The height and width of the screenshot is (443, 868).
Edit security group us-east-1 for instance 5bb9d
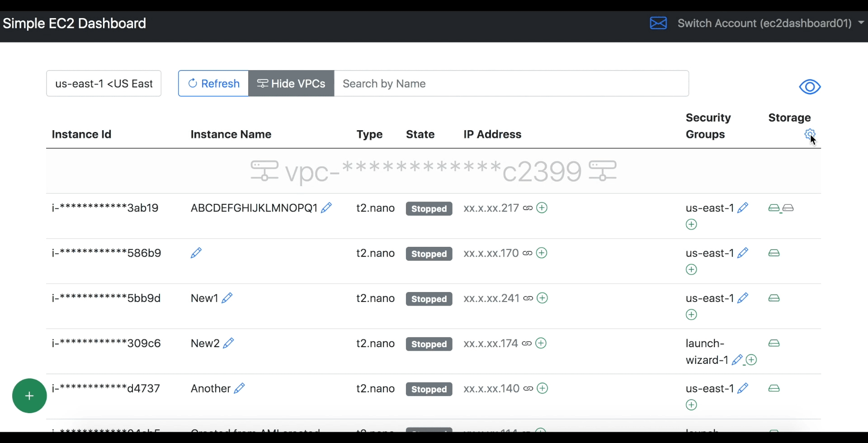pos(743,298)
